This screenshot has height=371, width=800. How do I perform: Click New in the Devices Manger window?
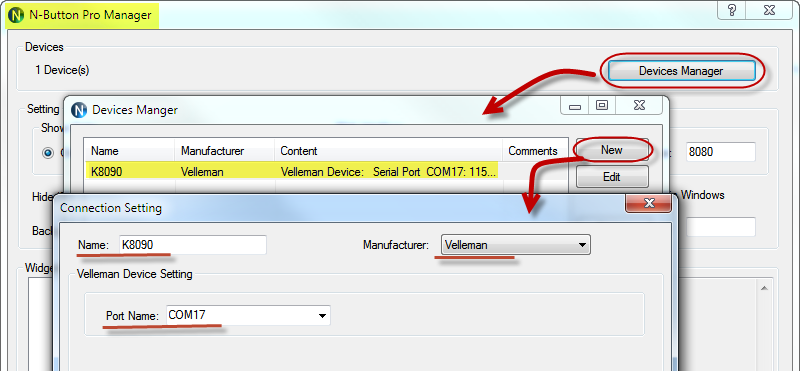[x=612, y=150]
